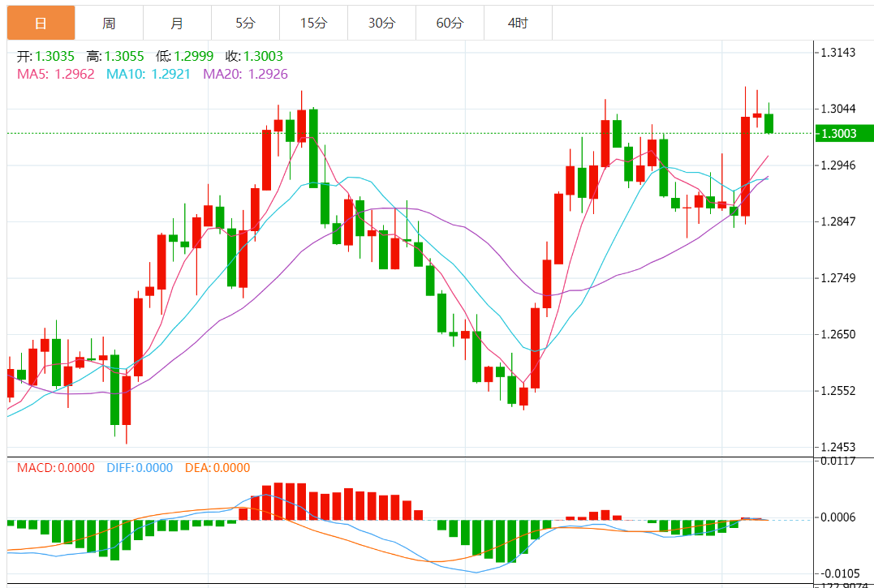Open the 30分 timeframe tab

382,23
